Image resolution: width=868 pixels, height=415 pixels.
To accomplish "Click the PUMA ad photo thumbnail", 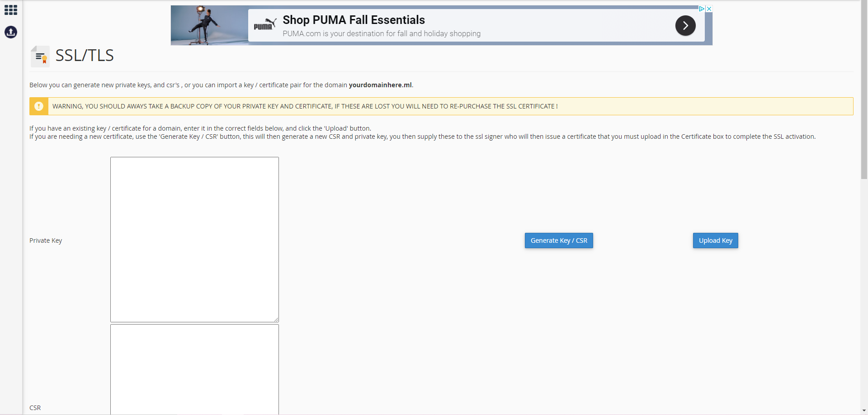I will [x=209, y=25].
